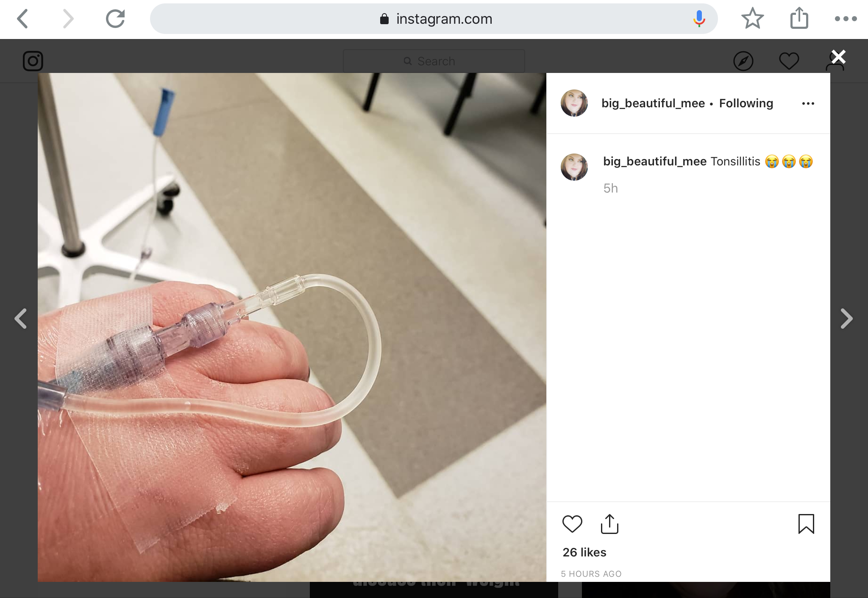
Task: Like the post with the heart icon
Action: 572,524
